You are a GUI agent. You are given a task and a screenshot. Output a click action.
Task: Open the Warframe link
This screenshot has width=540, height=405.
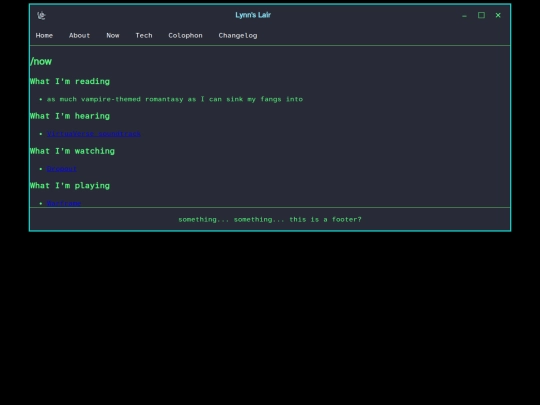coord(64,203)
